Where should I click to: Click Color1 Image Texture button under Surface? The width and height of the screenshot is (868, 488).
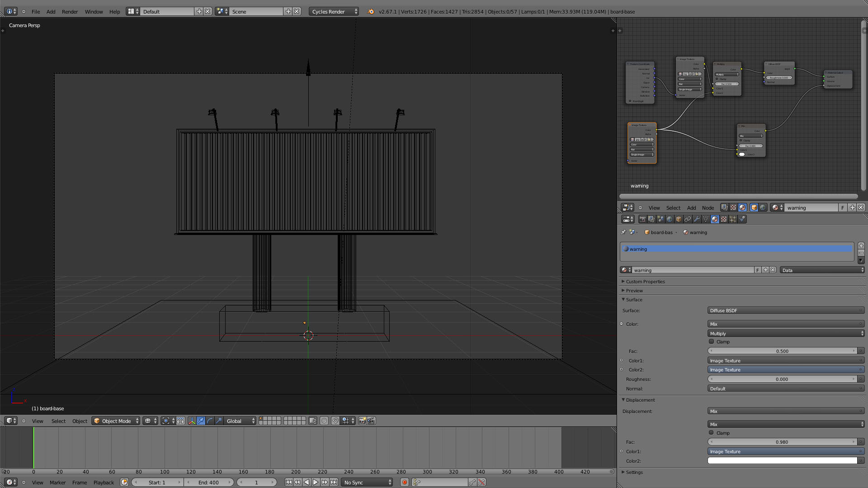(786, 361)
